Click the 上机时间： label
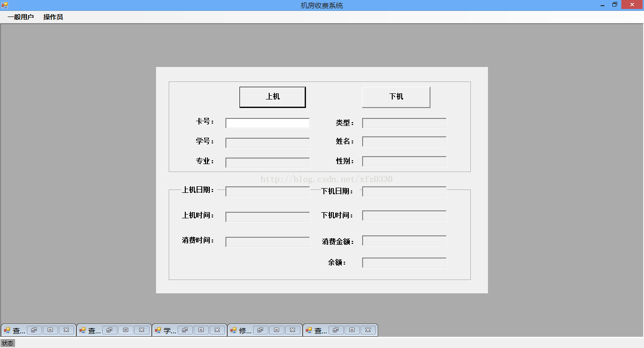Screen dimensions: 644x348 pyautogui.click(x=198, y=215)
